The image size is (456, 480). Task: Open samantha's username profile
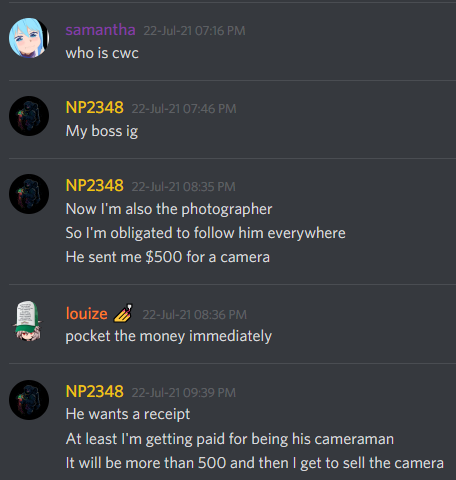[100, 30]
